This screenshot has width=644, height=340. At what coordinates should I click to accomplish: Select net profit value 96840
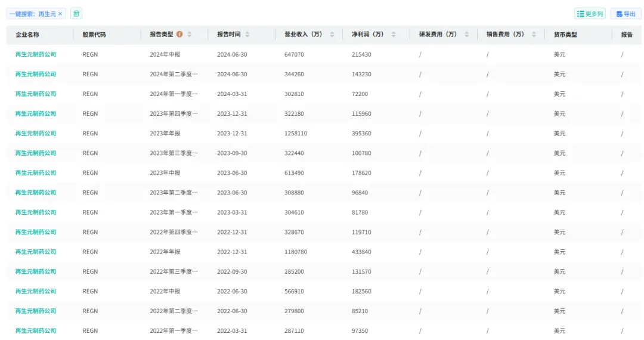click(x=360, y=193)
